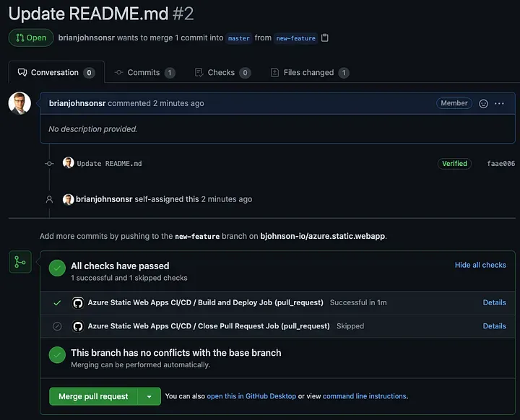Click the green check beside All checks have passed
The width and height of the screenshot is (520, 420).
pos(57,268)
